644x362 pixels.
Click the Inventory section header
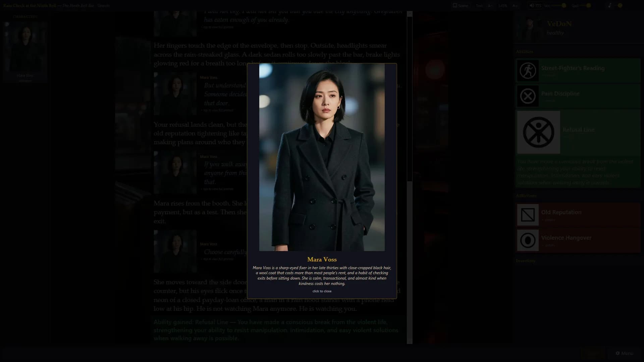click(x=525, y=260)
